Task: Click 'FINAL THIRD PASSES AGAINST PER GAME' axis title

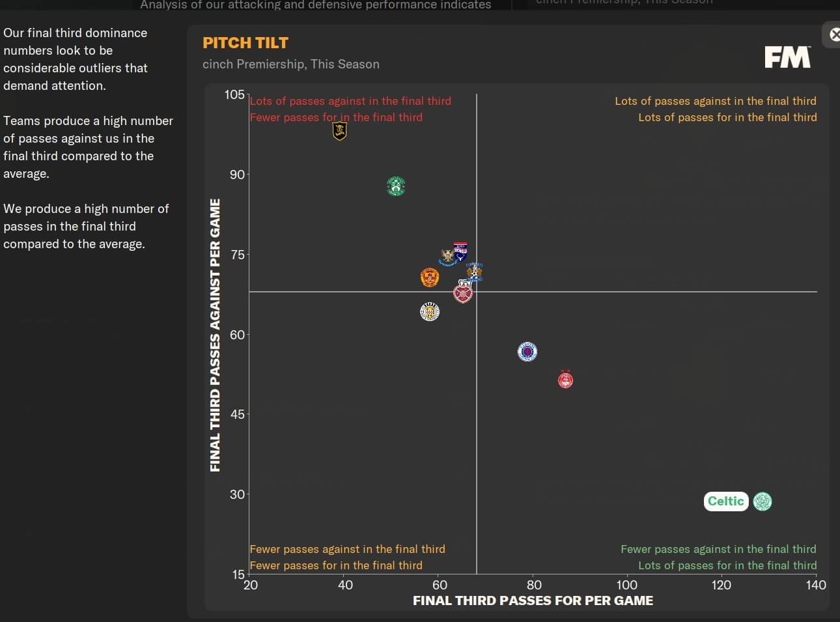Action: point(215,335)
